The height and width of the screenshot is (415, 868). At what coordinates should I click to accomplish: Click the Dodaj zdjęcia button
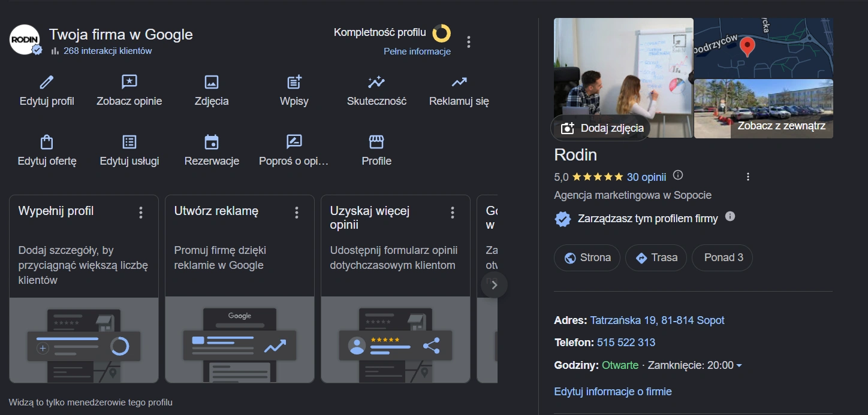click(x=600, y=128)
